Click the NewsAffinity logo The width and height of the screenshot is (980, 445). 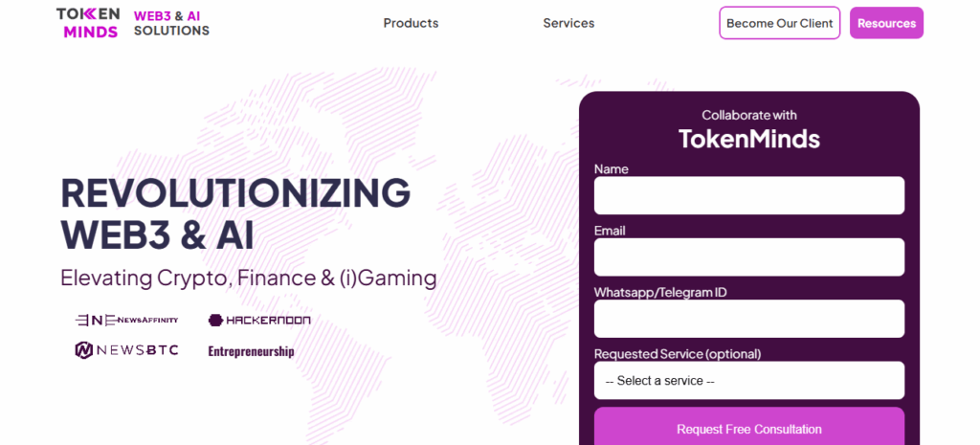point(126,320)
